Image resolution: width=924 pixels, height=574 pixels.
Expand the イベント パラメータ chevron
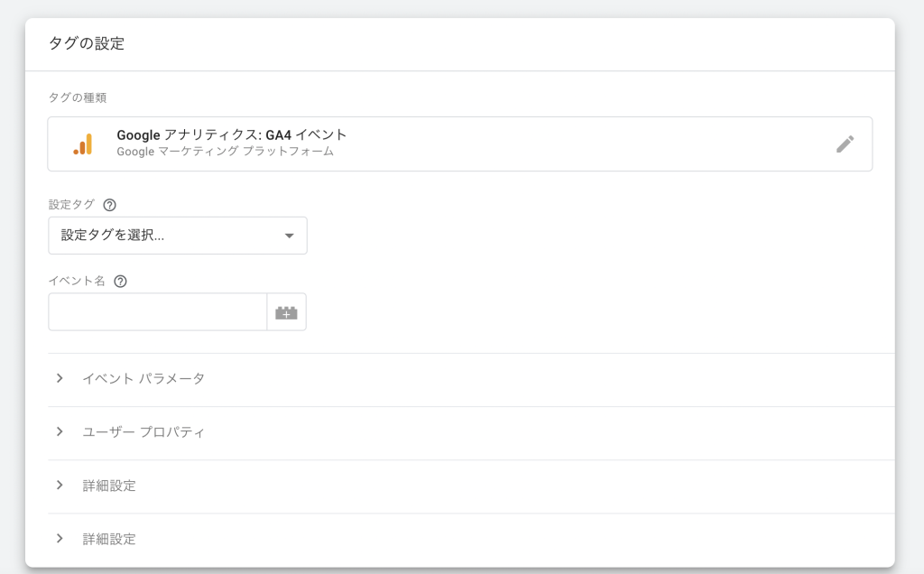click(x=60, y=378)
